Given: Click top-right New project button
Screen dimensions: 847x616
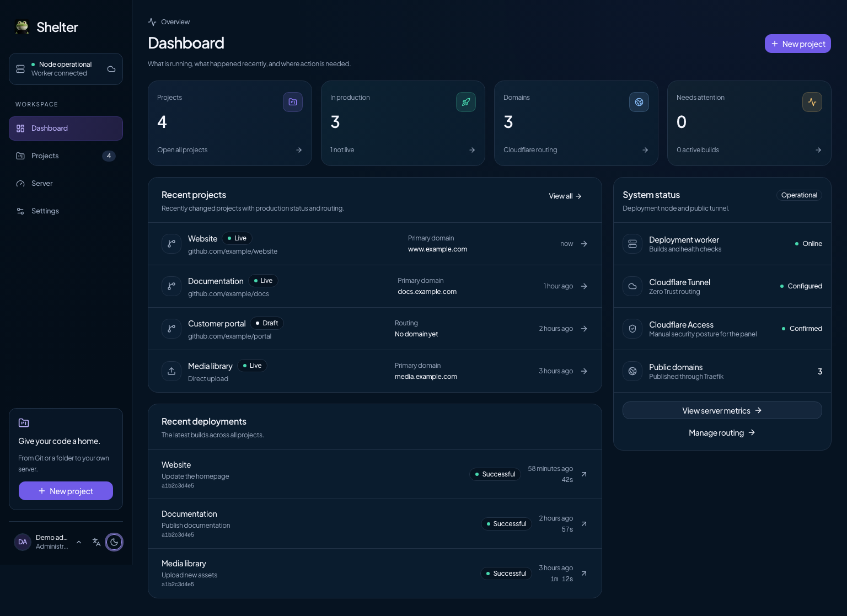Looking at the screenshot, I should click(798, 44).
